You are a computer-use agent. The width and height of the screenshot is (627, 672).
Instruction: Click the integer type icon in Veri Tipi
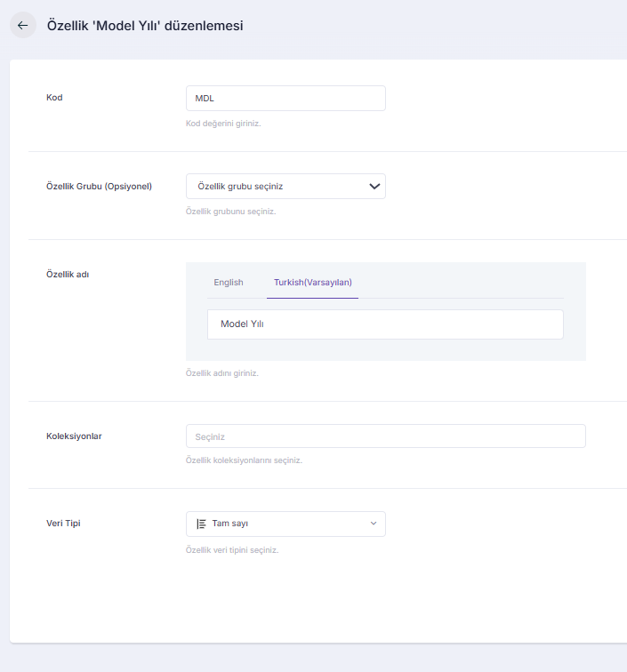pos(201,524)
